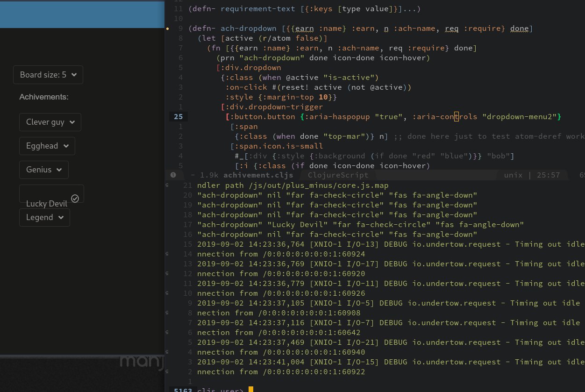Image resolution: width=585 pixels, height=392 pixels.
Task: Click the ClojureScript major mode label
Action: pos(338,175)
